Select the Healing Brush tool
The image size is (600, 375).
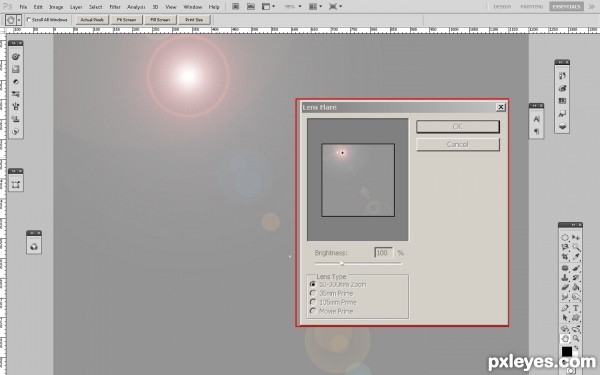coord(565,268)
